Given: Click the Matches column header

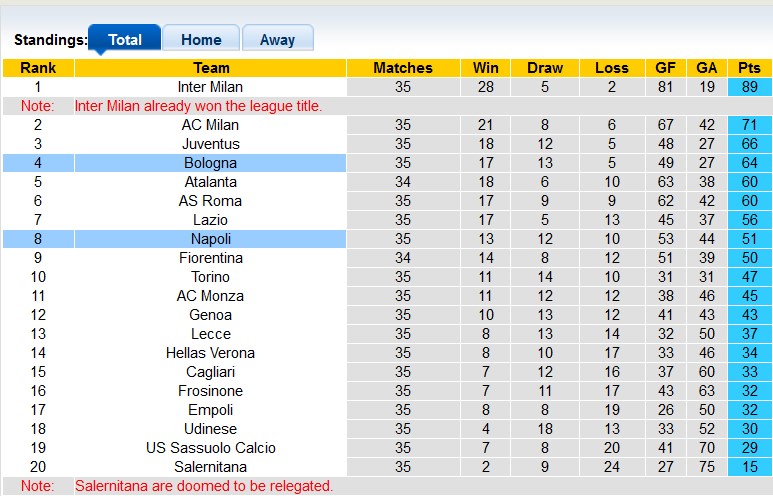Looking at the screenshot, I should coord(402,68).
